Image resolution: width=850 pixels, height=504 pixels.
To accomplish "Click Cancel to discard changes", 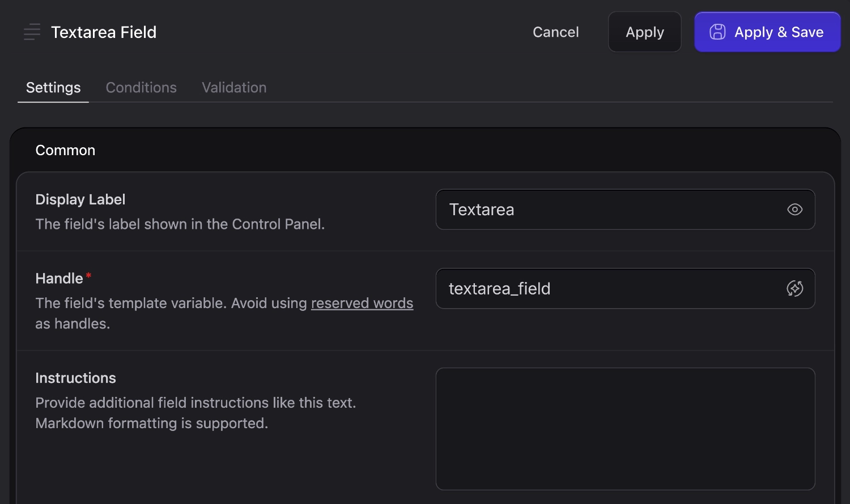I will [x=555, y=32].
